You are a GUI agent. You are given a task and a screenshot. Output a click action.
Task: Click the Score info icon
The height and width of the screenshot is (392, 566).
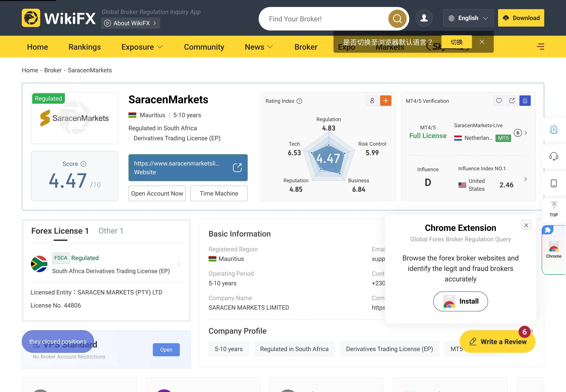pyautogui.click(x=83, y=164)
